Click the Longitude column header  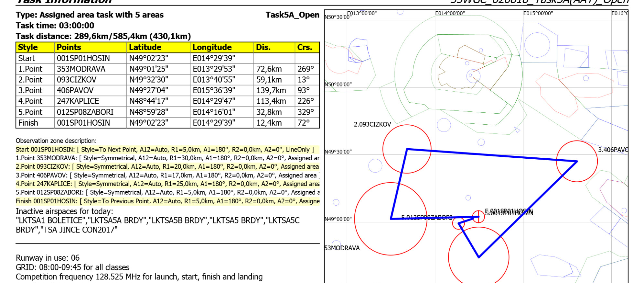click(x=212, y=47)
